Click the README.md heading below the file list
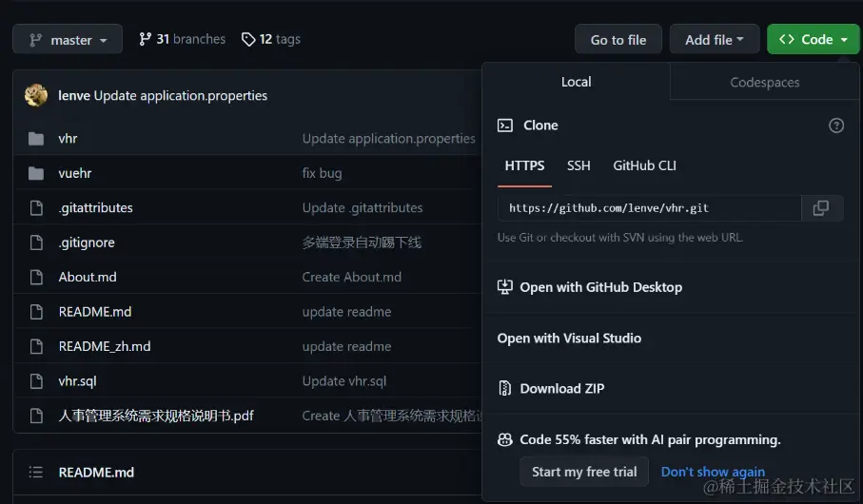863x504 pixels. pos(96,472)
